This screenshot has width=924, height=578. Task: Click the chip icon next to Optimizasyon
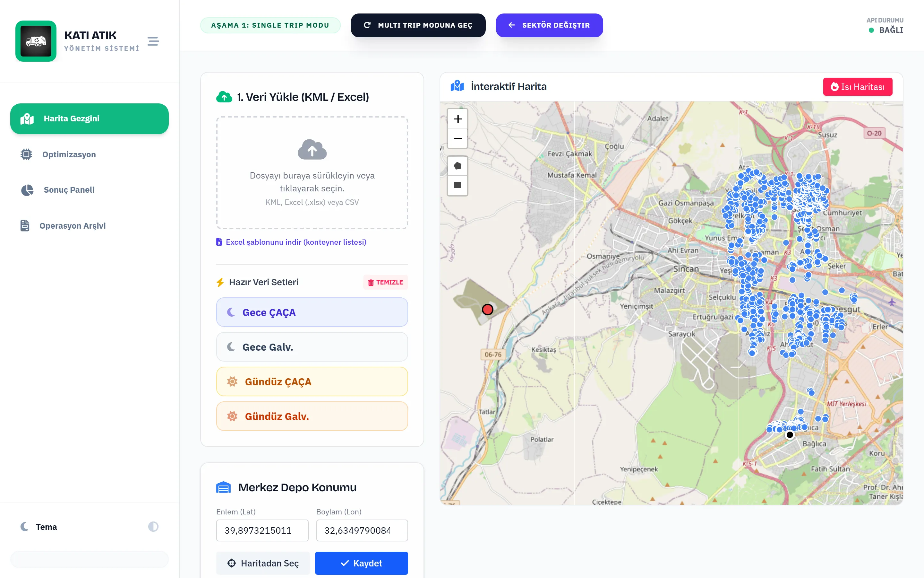tap(26, 154)
